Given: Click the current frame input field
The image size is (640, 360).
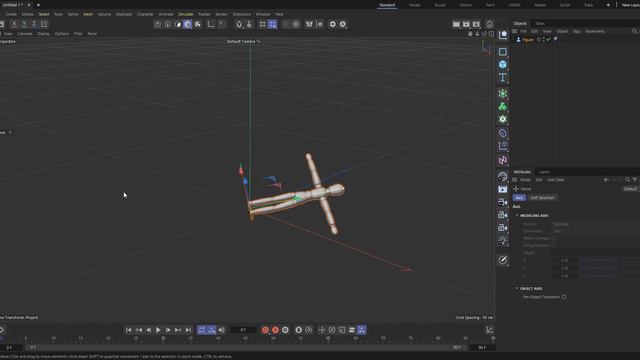Looking at the screenshot, I should pyautogui.click(x=243, y=330).
